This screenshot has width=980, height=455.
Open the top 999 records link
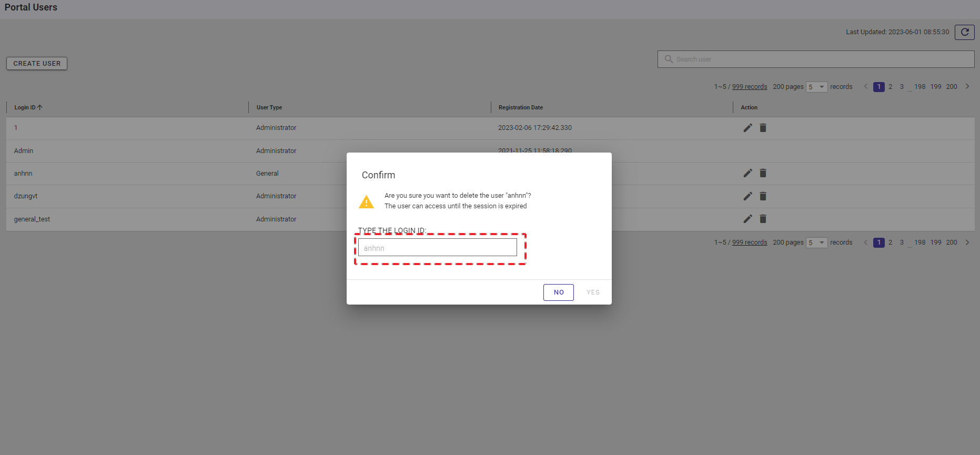(x=749, y=87)
